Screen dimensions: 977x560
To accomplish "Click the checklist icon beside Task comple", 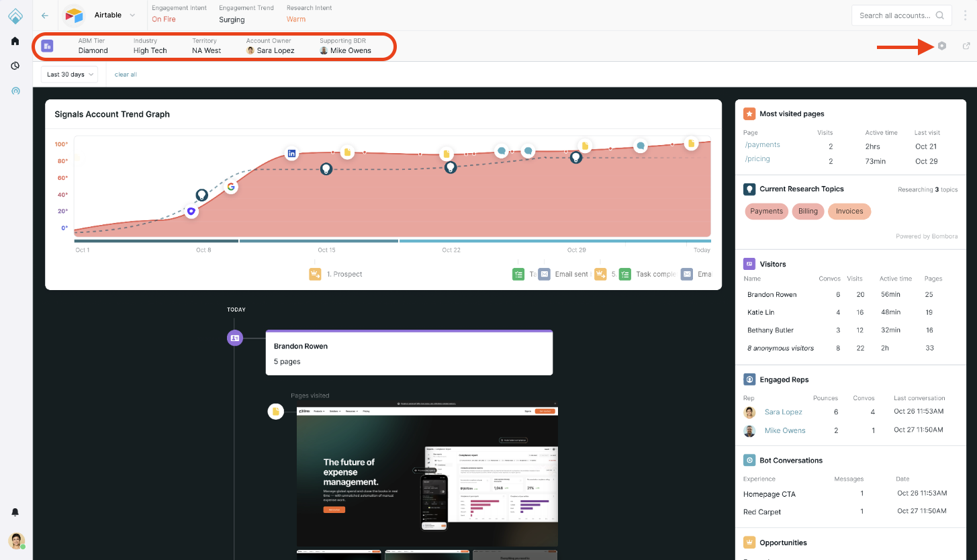I will pos(625,274).
